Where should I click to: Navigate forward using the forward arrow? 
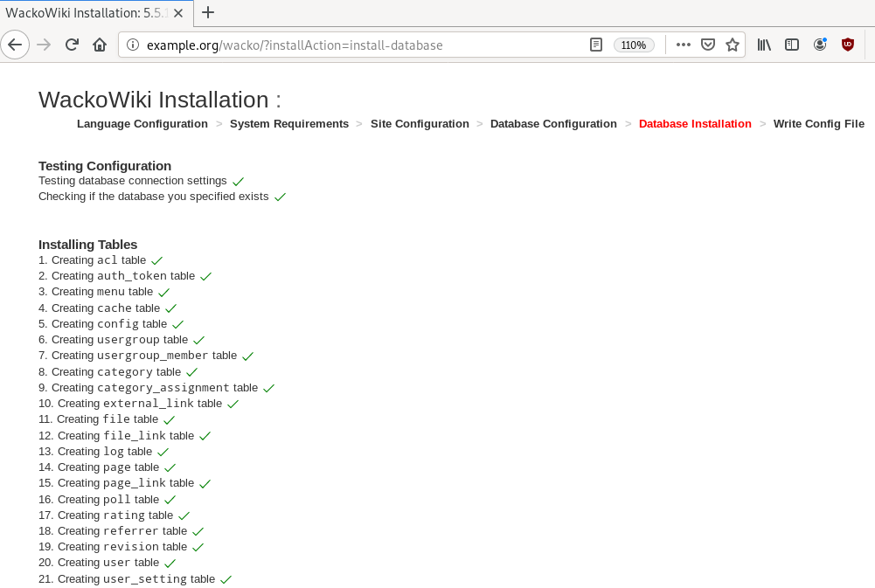pyautogui.click(x=43, y=44)
